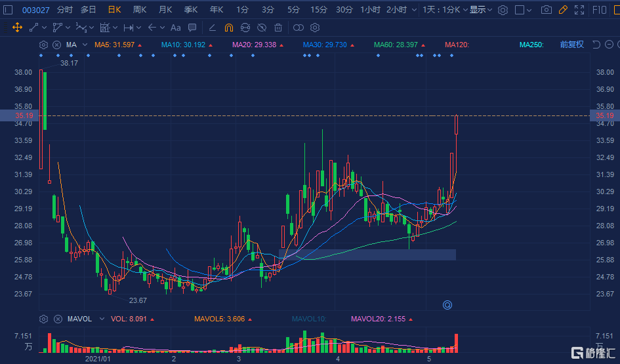Toggle the magnet snap tool
The height and width of the screenshot is (364, 620).
pyautogui.click(x=228, y=28)
